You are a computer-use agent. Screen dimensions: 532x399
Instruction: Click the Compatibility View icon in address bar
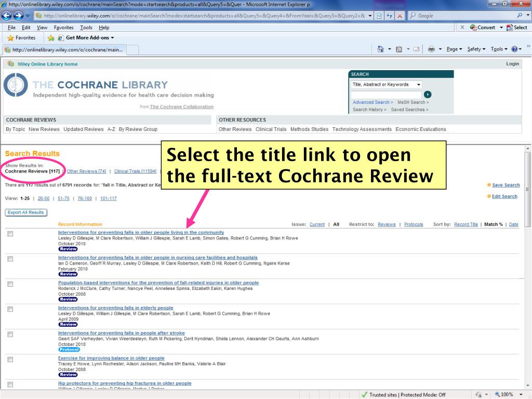click(x=379, y=16)
